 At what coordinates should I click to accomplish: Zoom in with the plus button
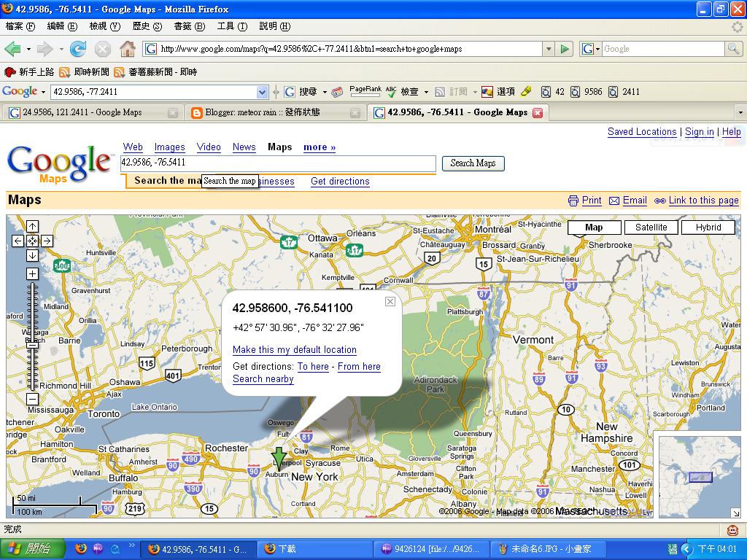tap(32, 274)
